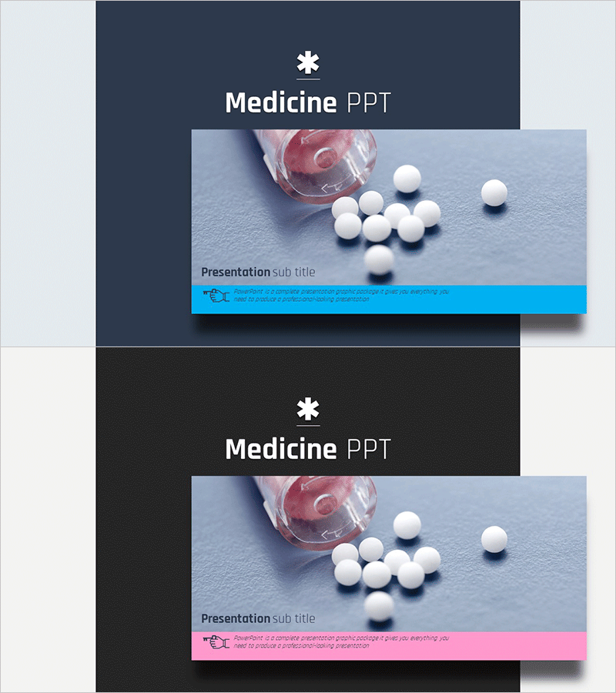Select the cluster of pills in top photo
616x693 pixels.
(386, 219)
